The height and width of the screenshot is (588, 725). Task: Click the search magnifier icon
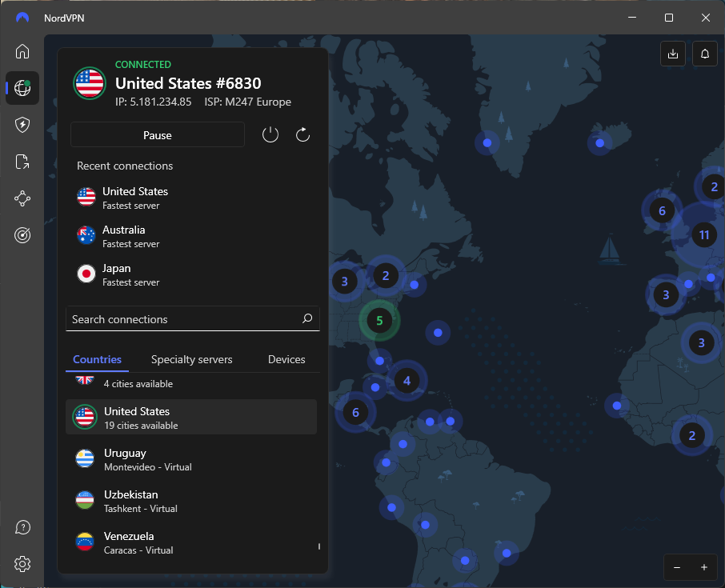point(307,318)
